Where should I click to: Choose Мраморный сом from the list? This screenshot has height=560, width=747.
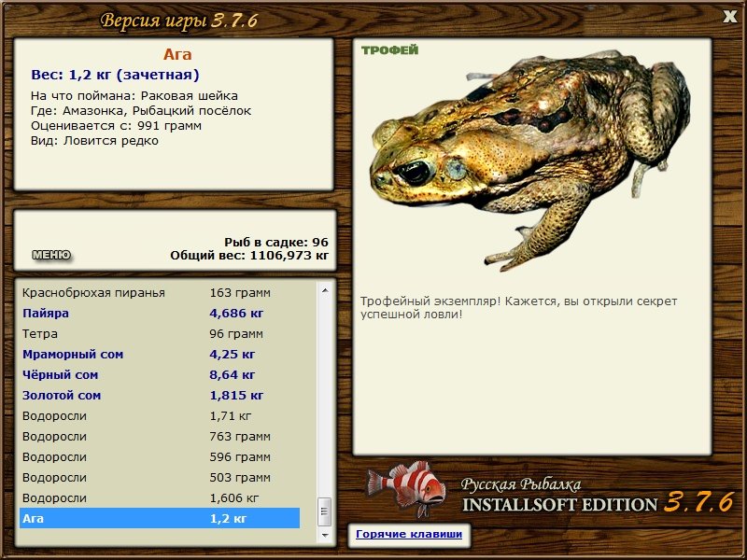[x=160, y=355]
